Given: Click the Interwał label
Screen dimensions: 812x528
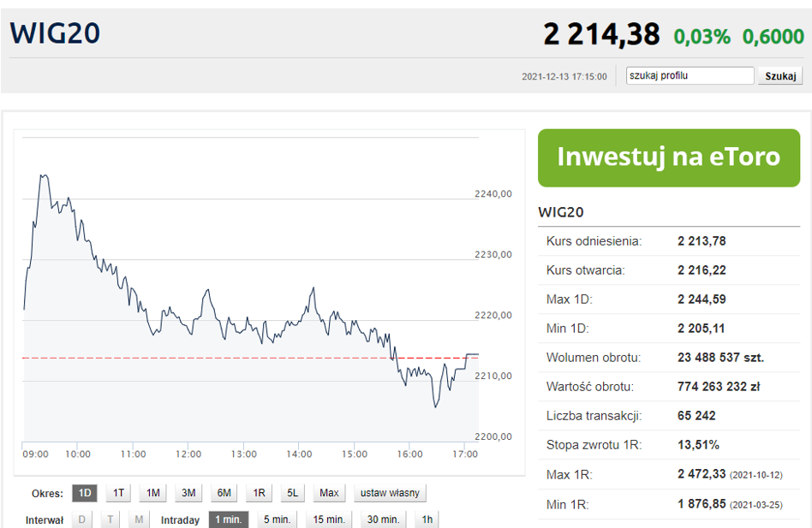Looking at the screenshot, I should (x=45, y=520).
